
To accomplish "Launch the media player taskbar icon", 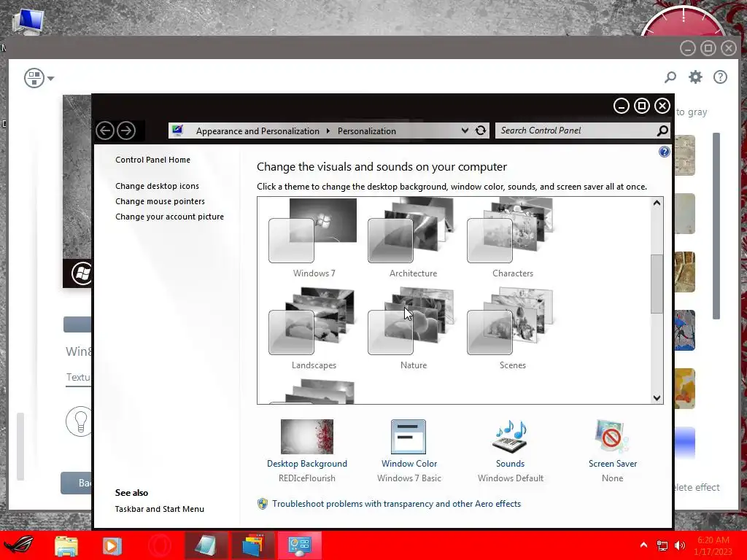I will tap(112, 545).
